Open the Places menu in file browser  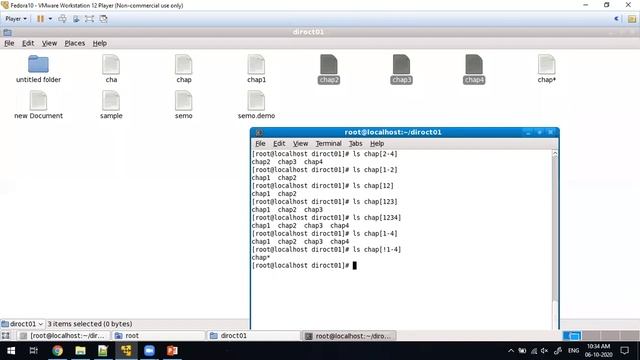point(75,43)
